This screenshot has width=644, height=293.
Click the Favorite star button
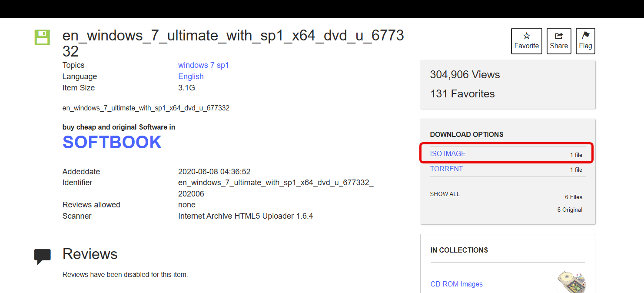pos(526,41)
